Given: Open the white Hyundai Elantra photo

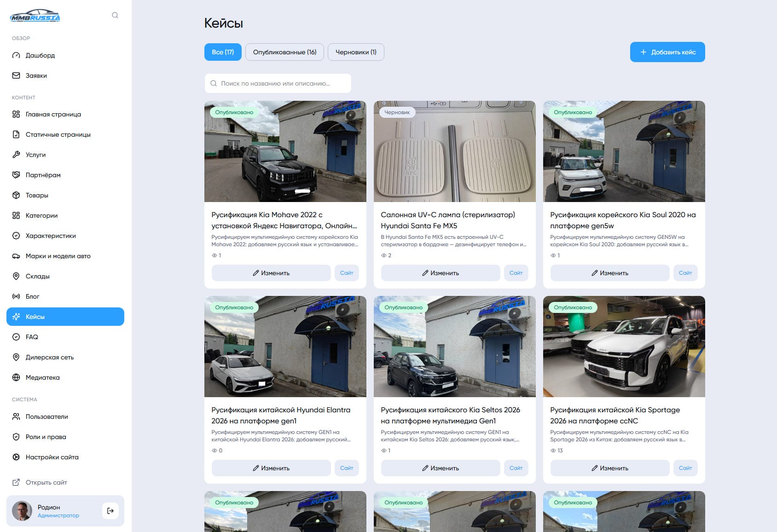Looking at the screenshot, I should point(285,347).
